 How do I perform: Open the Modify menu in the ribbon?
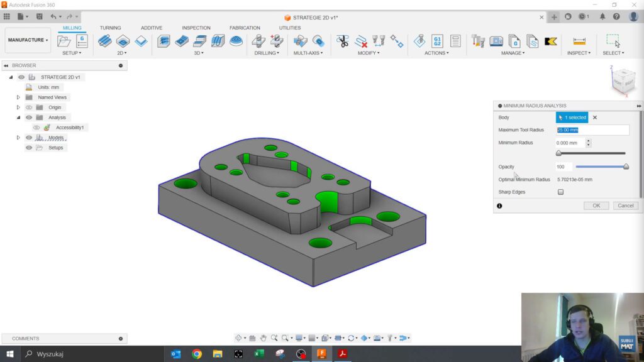369,53
